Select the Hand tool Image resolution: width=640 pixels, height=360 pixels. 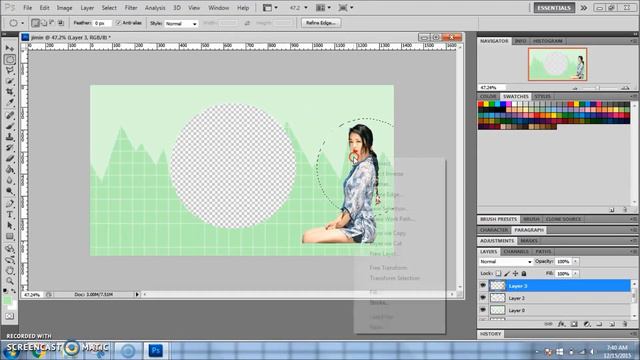tap(10, 270)
